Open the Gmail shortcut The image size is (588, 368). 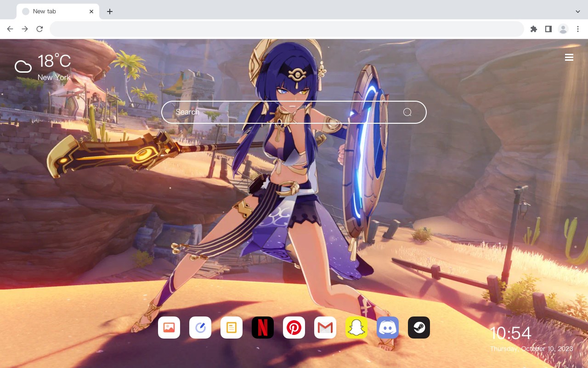coord(325,328)
